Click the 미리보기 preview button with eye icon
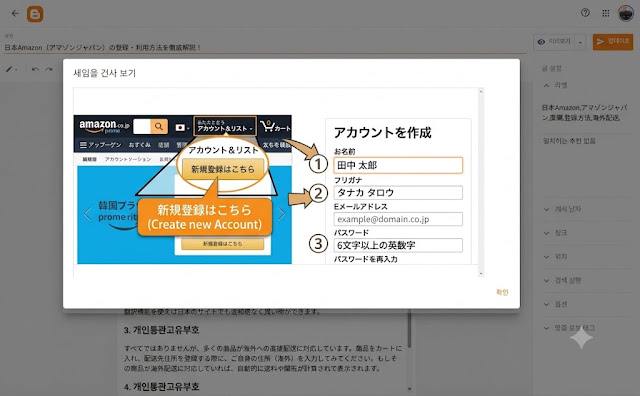This screenshot has height=396, width=640. (554, 42)
